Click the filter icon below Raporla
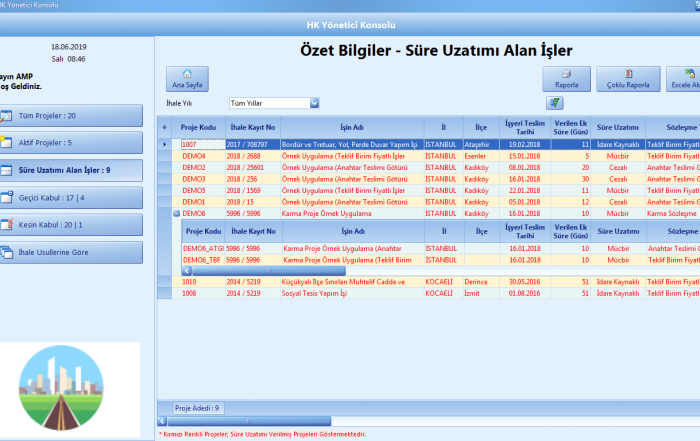Image resolution: width=700 pixels, height=441 pixels. coord(554,103)
